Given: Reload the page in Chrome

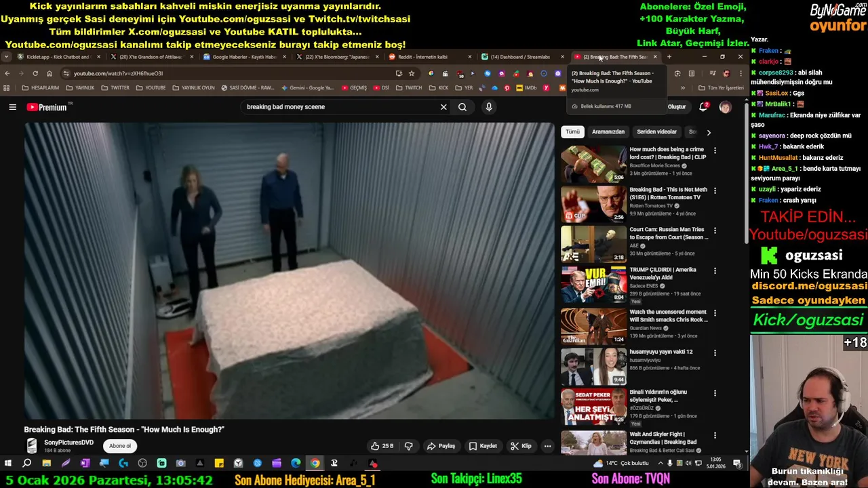Looking at the screenshot, I should (x=35, y=73).
